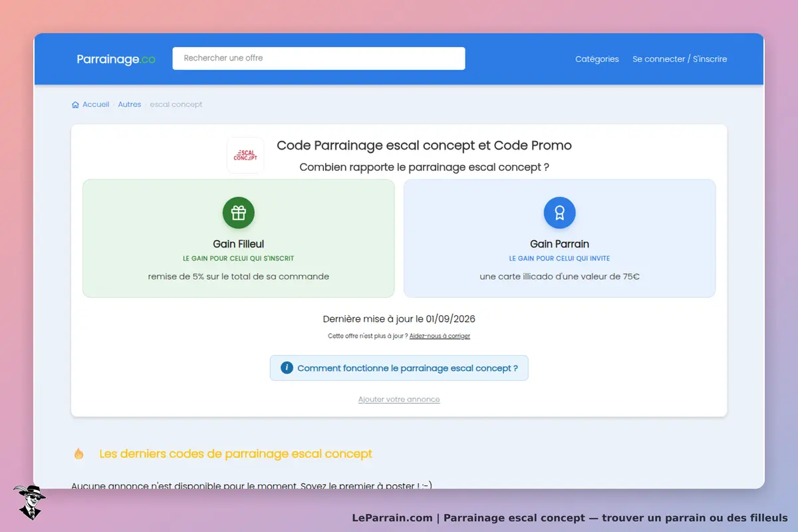Viewport: 798px width, 532px height.
Task: Open 'Comment fonctionne le parrainage escal concept ?'
Action: (399, 368)
